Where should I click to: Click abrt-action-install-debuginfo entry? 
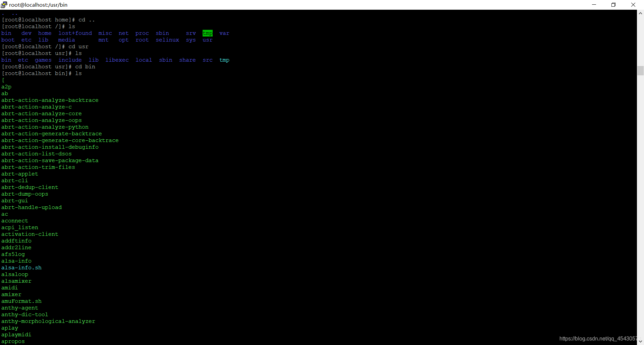[50, 147]
